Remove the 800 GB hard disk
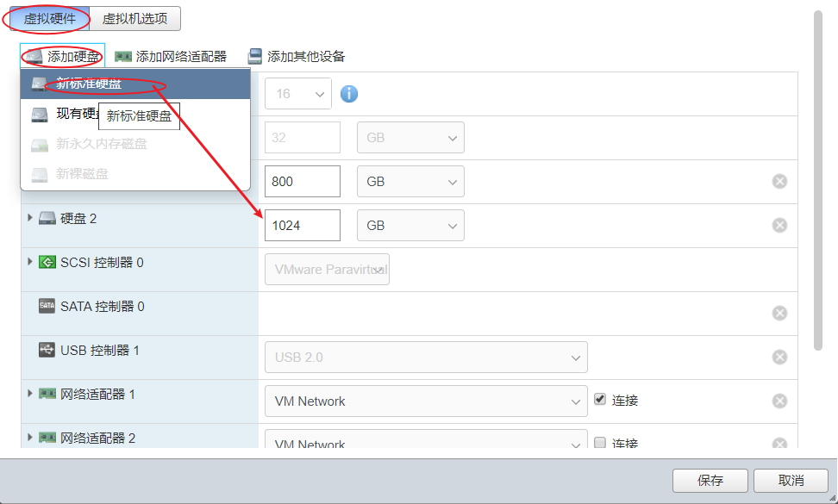 [x=779, y=182]
